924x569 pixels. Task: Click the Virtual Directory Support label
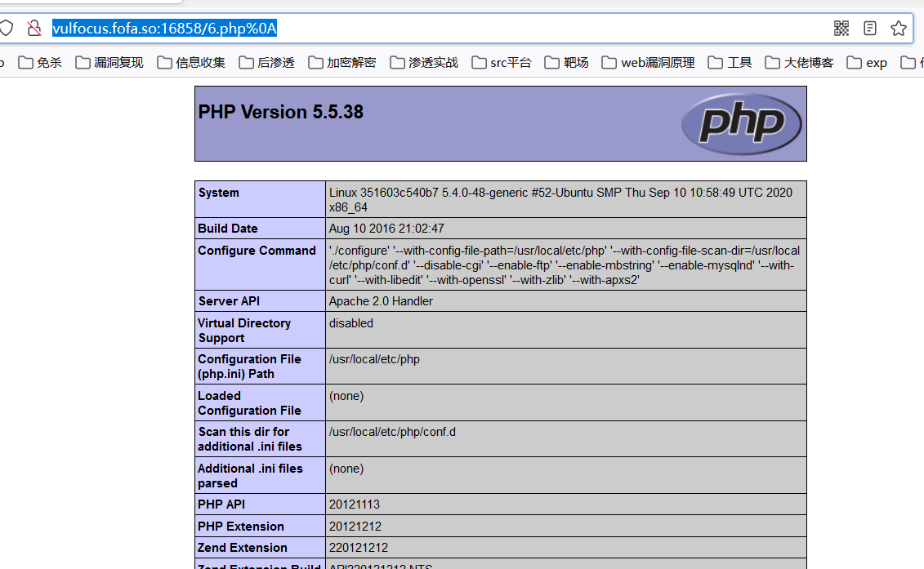244,331
